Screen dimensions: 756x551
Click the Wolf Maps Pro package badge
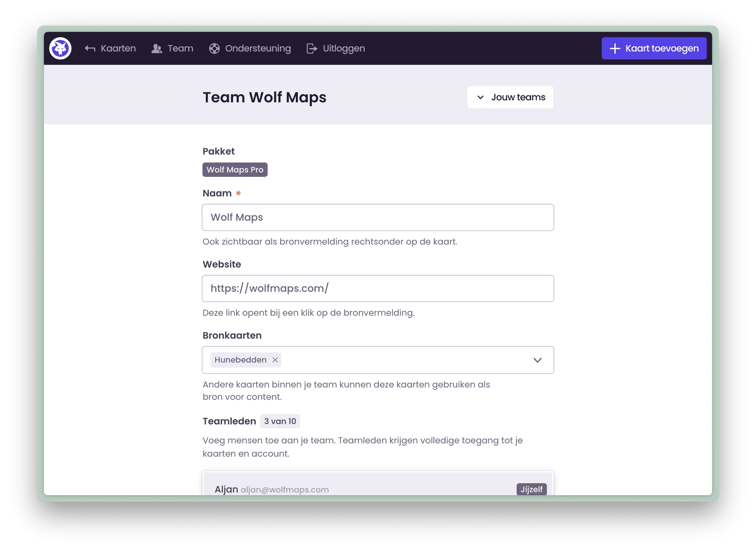coord(235,169)
